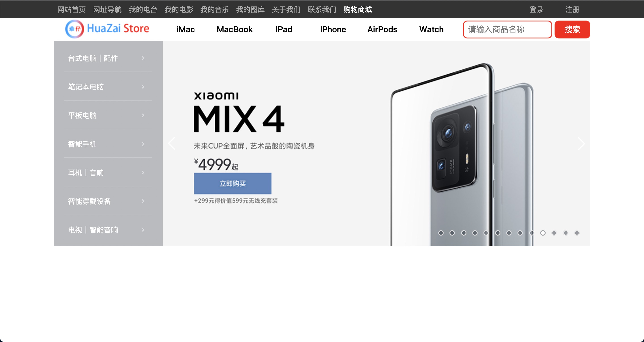The image size is (644, 342).
Task: Open the 智能穿戴设备 category arrow
Action: [143, 201]
